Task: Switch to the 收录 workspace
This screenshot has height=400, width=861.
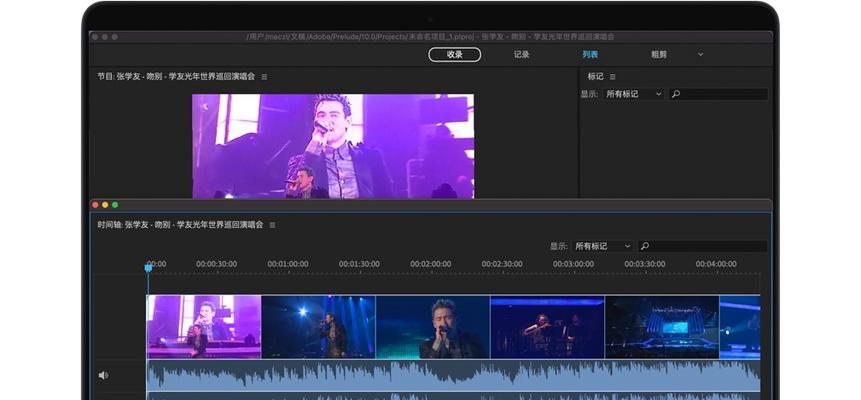Action: (454, 54)
